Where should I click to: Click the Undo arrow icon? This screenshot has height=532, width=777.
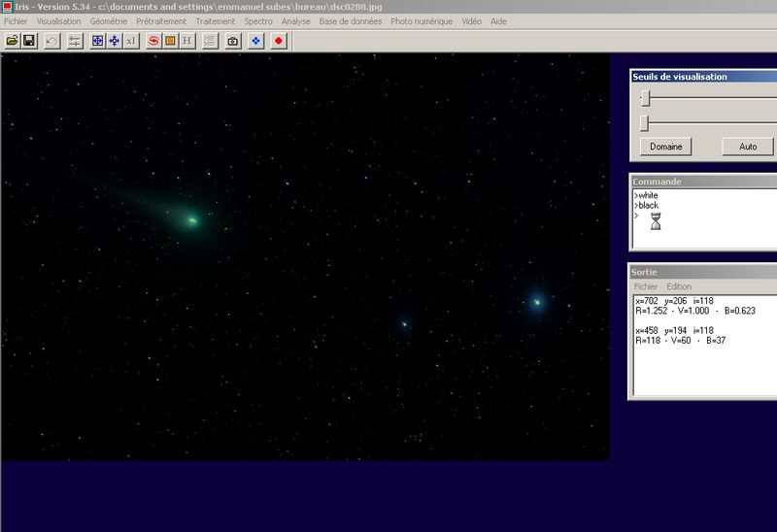coord(51,41)
